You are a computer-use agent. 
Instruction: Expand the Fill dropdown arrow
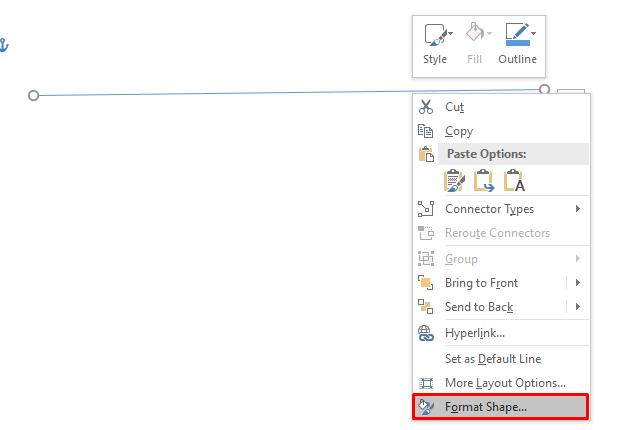coord(489,33)
